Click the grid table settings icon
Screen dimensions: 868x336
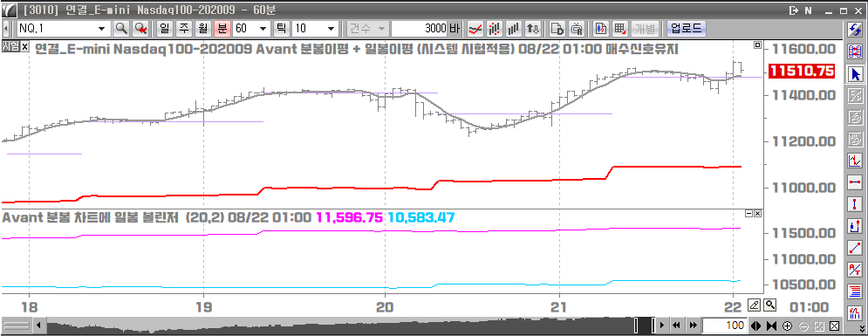(619, 28)
